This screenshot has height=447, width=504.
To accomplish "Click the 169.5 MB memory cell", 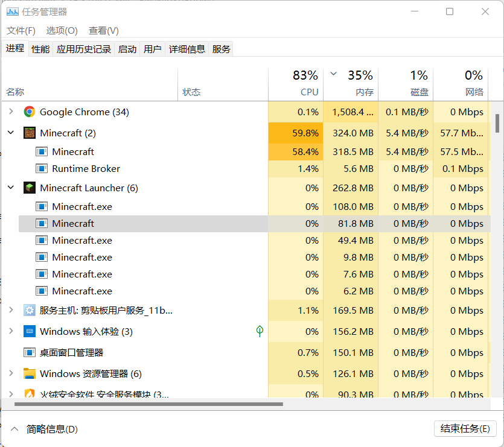I will 351,311.
